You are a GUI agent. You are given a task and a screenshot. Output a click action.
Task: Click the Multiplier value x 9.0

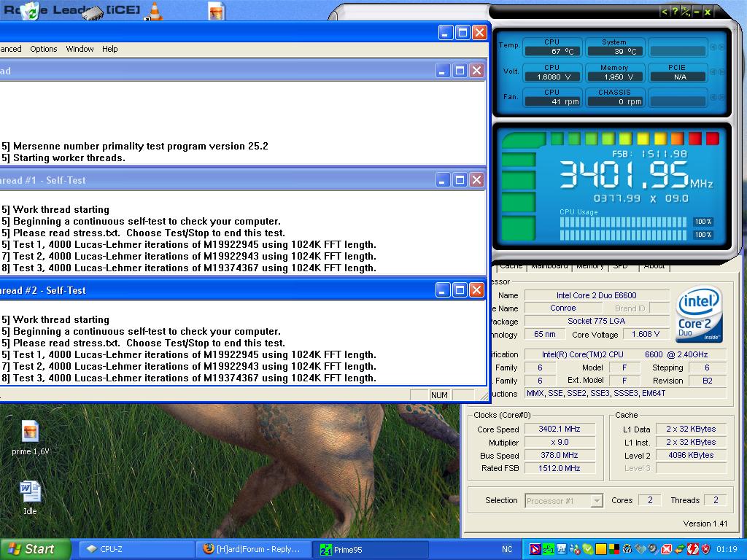click(560, 443)
